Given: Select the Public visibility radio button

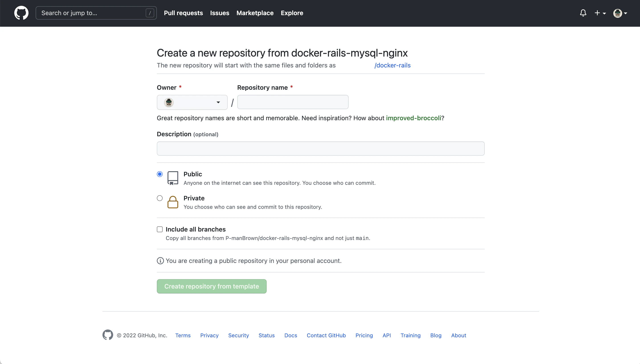Looking at the screenshot, I should click(x=160, y=174).
